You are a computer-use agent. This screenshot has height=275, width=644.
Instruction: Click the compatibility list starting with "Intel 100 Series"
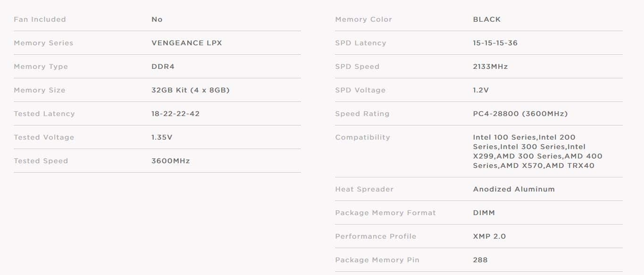[537, 151]
